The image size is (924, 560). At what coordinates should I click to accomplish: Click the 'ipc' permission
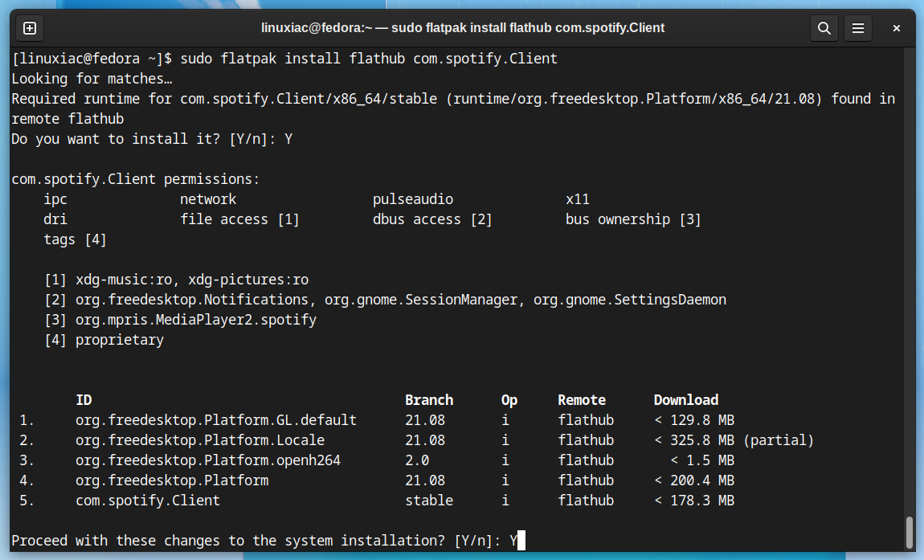coord(55,199)
